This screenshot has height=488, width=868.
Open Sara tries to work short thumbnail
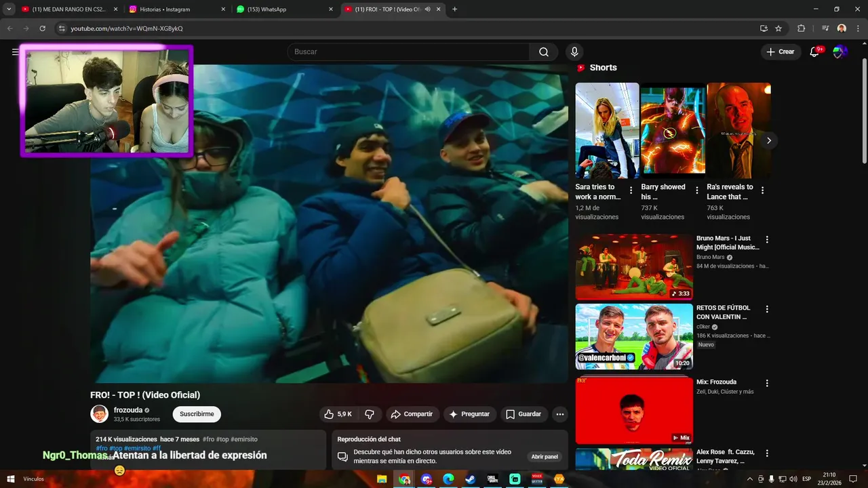(x=607, y=131)
